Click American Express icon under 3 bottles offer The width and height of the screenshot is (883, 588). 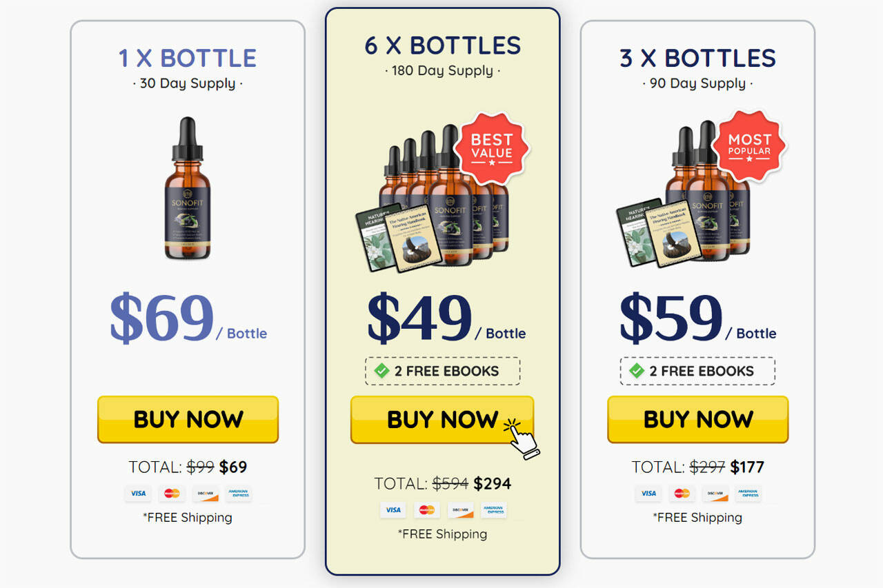[748, 494]
